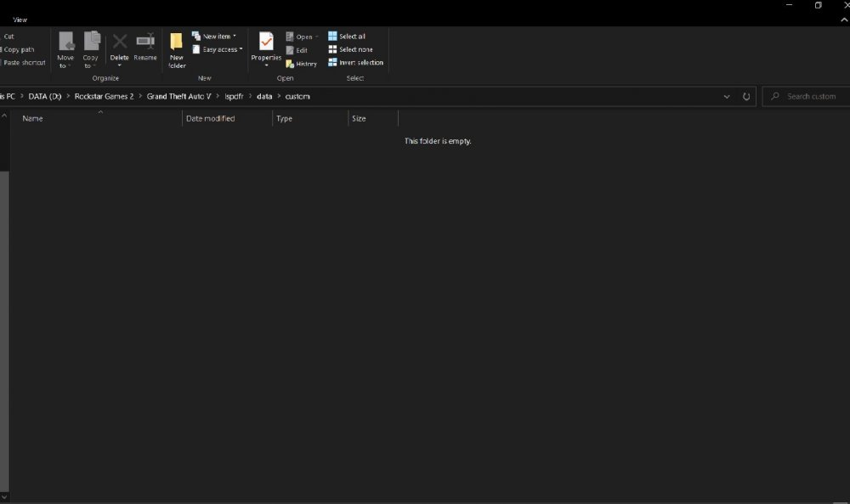Viewport: 850px width, 504px height.
Task: Click the History icon
Action: (x=290, y=64)
